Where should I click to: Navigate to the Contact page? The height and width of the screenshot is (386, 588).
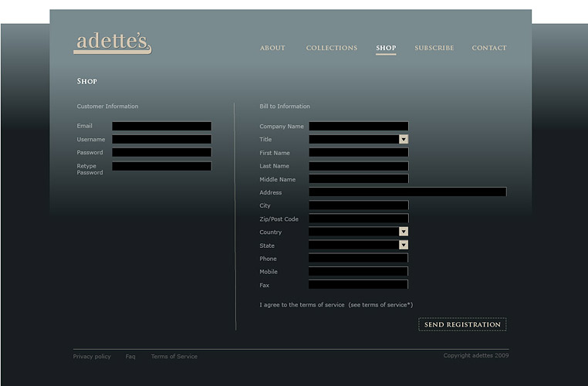click(489, 48)
